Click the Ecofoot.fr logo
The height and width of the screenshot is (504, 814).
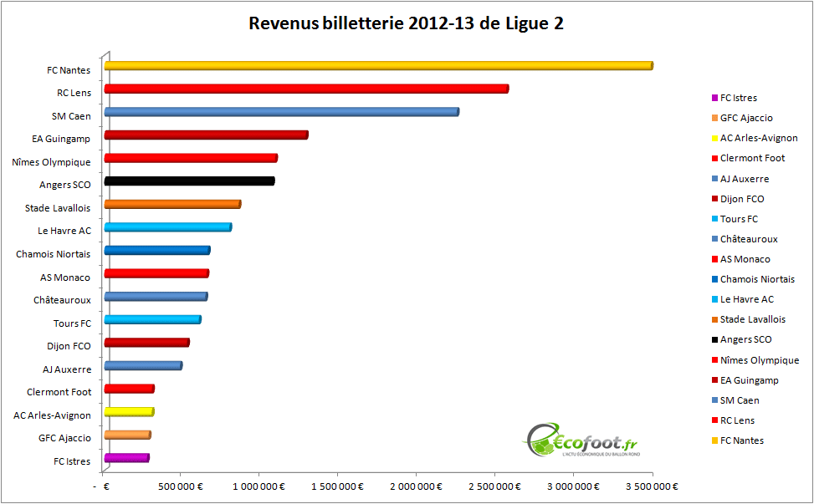coord(581,440)
